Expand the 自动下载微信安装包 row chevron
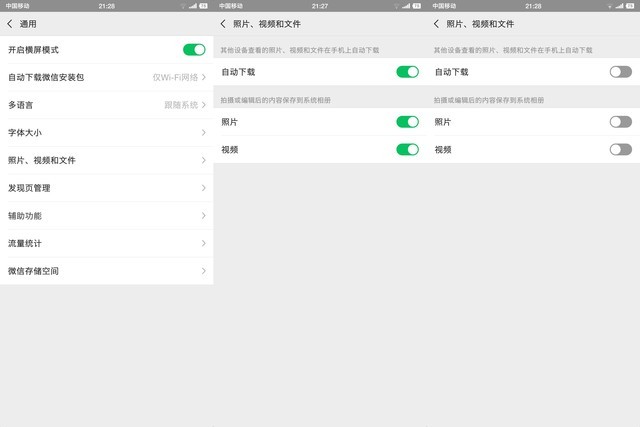 coord(204,77)
